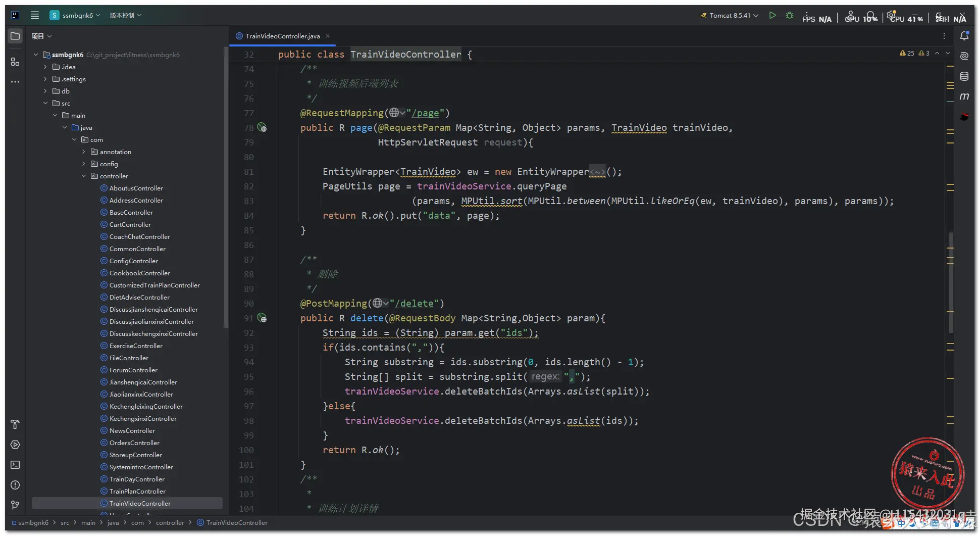Go to previous highlighted error arrow

pos(937,53)
